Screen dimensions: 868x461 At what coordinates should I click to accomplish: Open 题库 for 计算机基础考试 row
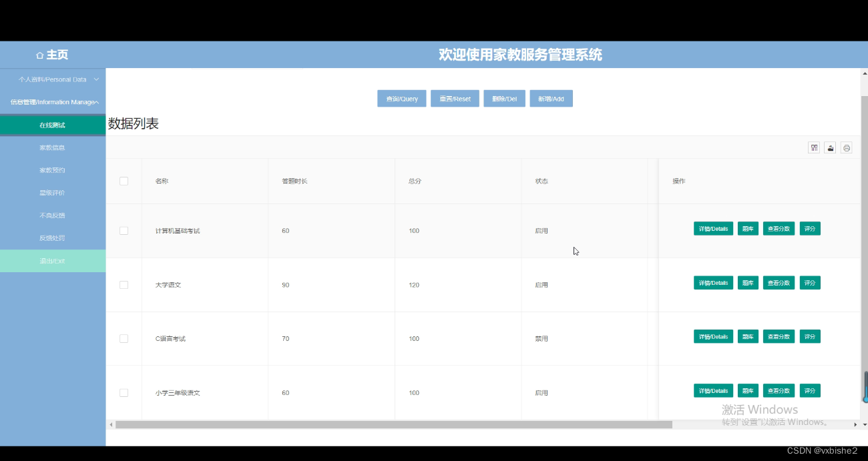[x=748, y=229]
